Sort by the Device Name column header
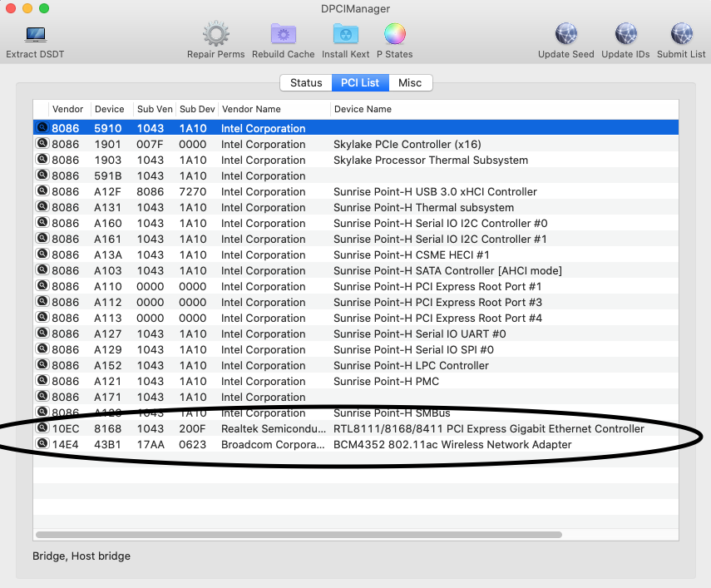 pyautogui.click(x=363, y=109)
